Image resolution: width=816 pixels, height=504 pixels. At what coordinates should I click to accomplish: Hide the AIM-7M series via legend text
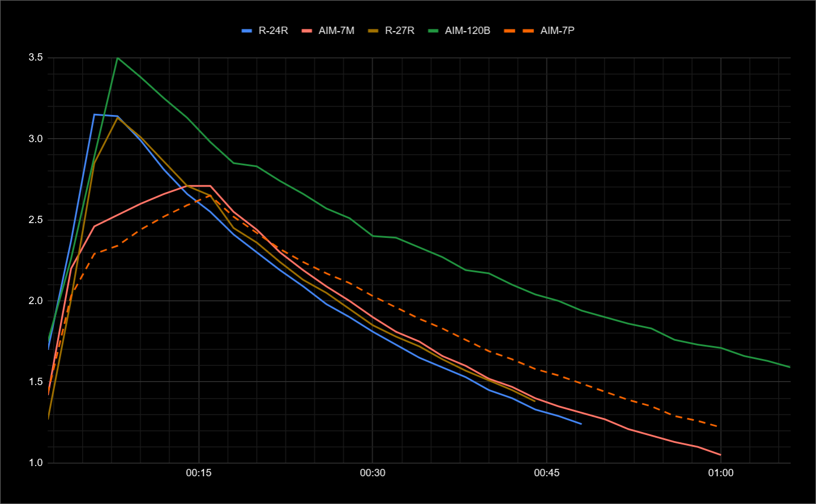click(336, 31)
